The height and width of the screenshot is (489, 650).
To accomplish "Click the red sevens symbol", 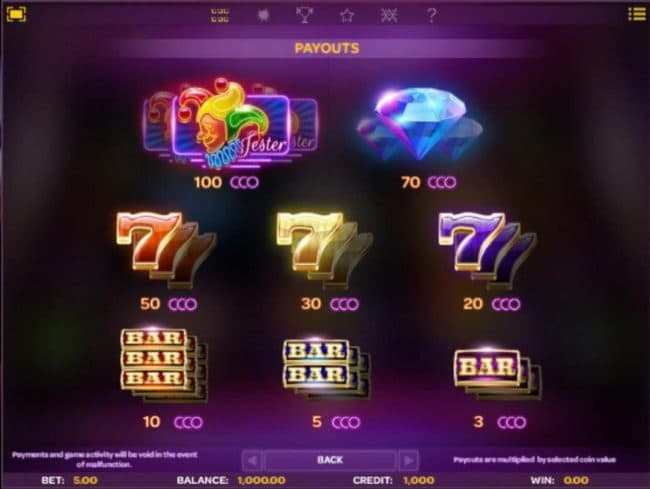I will click(x=166, y=250).
